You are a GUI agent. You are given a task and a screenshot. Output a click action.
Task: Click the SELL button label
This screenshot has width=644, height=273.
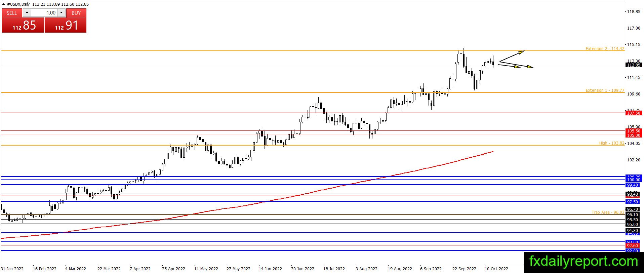coord(12,13)
